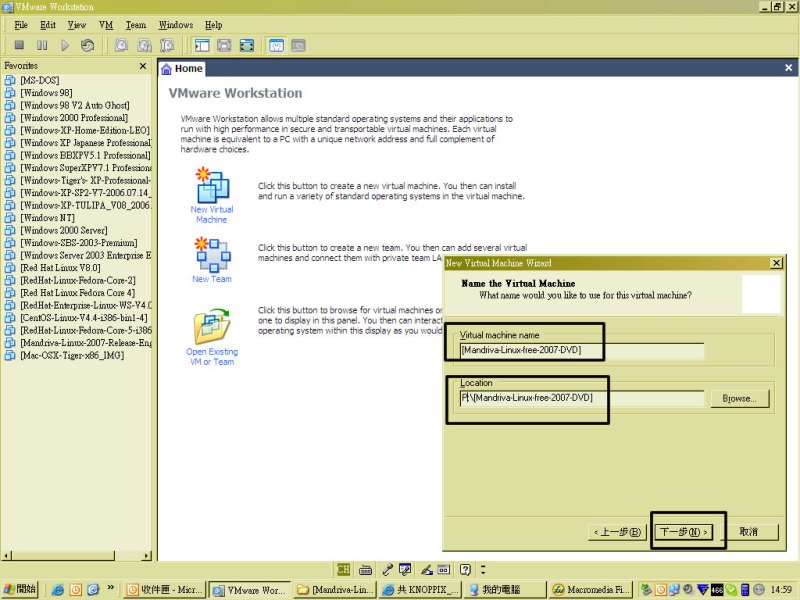Image resolution: width=800 pixels, height=600 pixels.
Task: Click the Open Existing VM or Team icon
Action: (212, 328)
